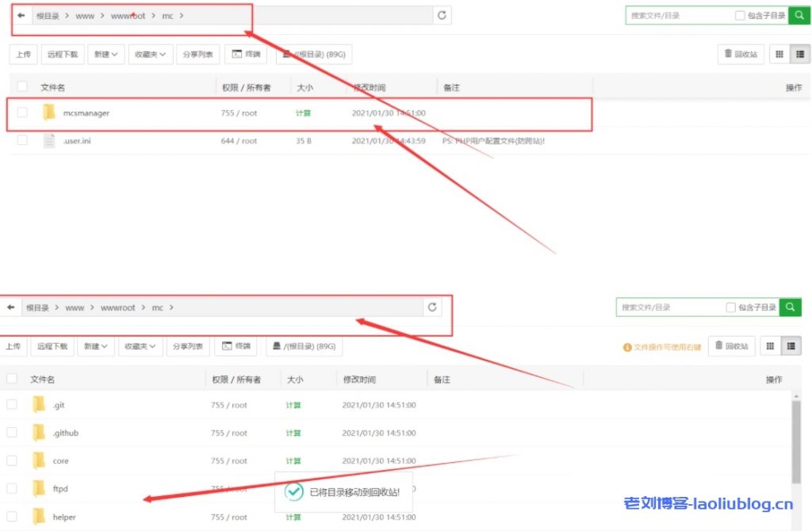Click the green search button in the lower panel
The height and width of the screenshot is (531, 812).
pos(790,307)
